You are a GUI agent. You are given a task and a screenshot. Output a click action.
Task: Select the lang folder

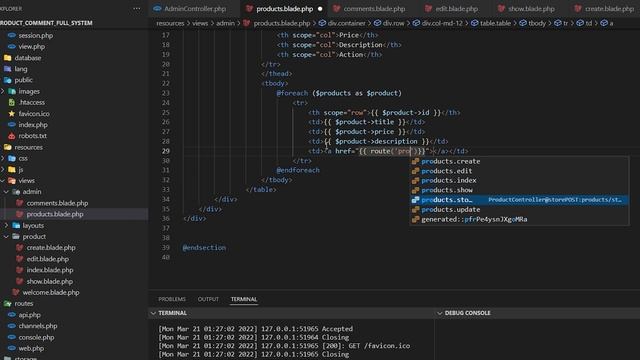tap(21, 69)
